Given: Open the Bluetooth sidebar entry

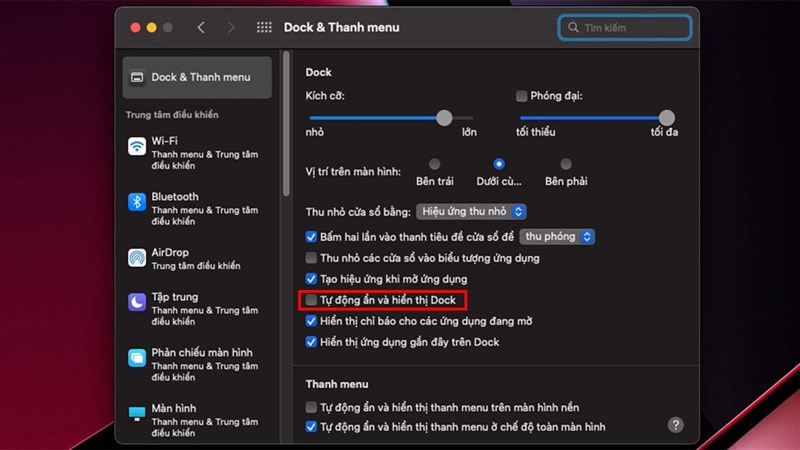Looking at the screenshot, I should tap(197, 208).
